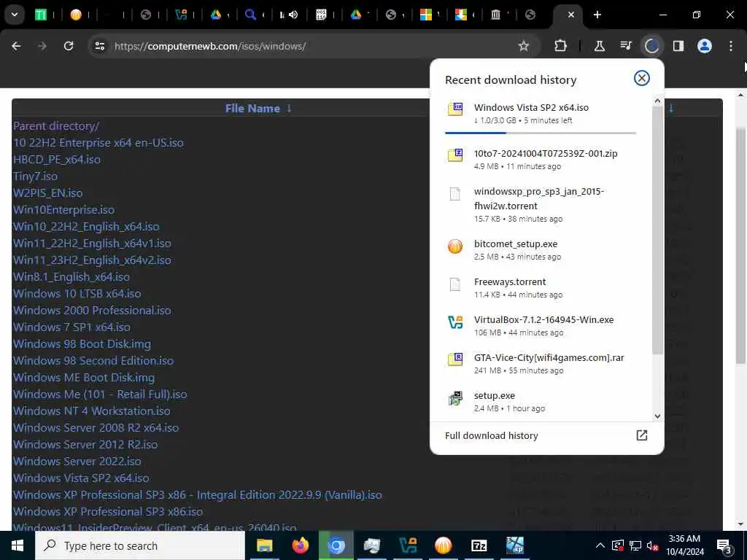Open the Chrome three-dot menu
Screen dimensions: 747x560
(x=731, y=46)
